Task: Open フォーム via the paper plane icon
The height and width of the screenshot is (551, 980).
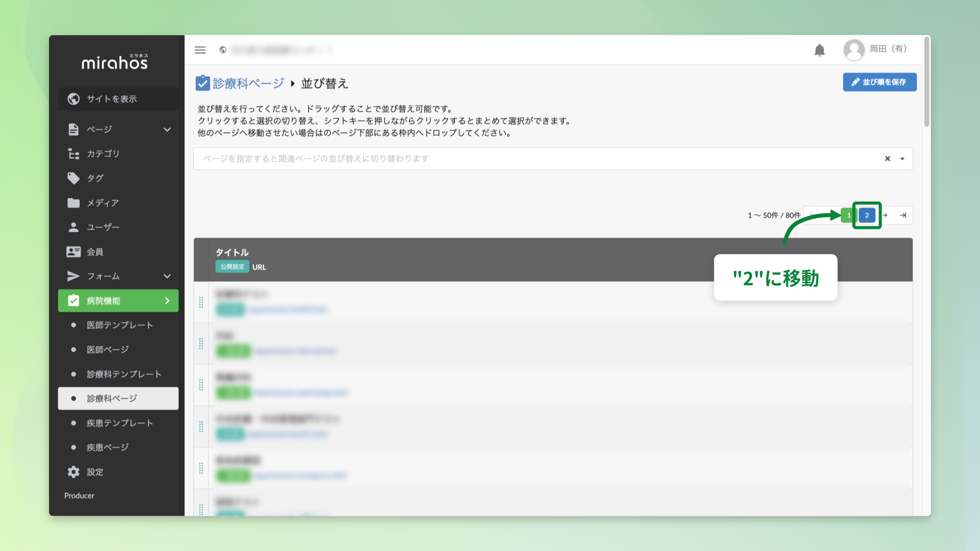Action: coord(73,276)
